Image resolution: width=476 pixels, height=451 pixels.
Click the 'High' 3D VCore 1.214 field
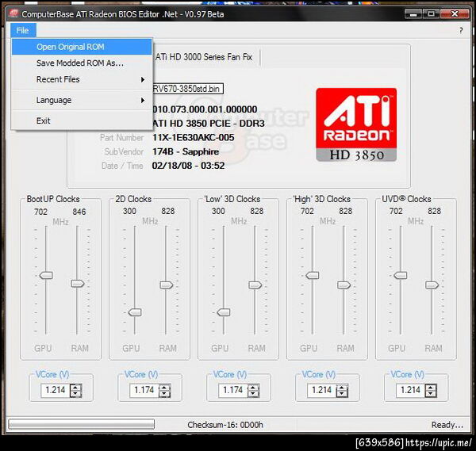coord(321,390)
